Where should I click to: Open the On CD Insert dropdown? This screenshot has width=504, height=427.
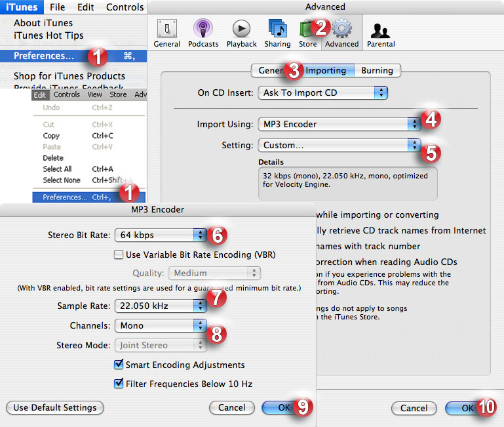tap(322, 92)
